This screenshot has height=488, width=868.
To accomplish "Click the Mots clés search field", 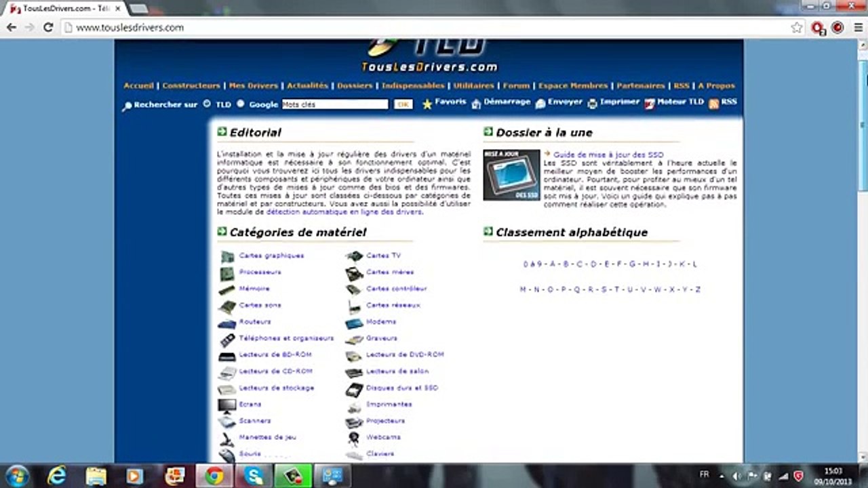I will [335, 104].
